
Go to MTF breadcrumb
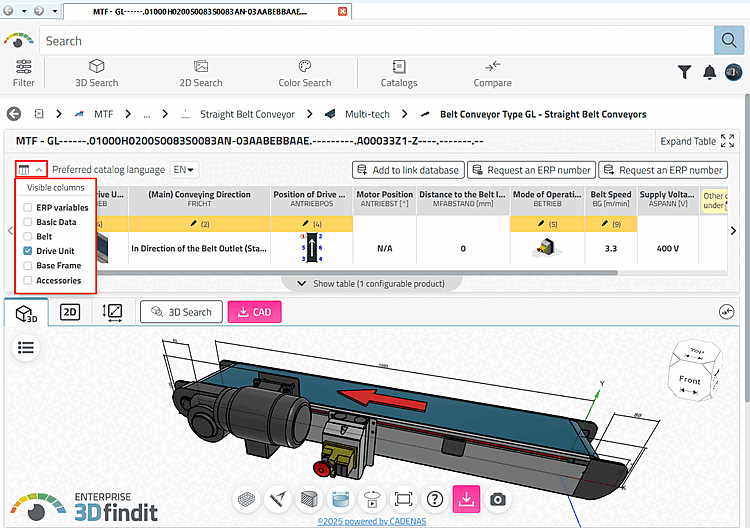pos(104,114)
